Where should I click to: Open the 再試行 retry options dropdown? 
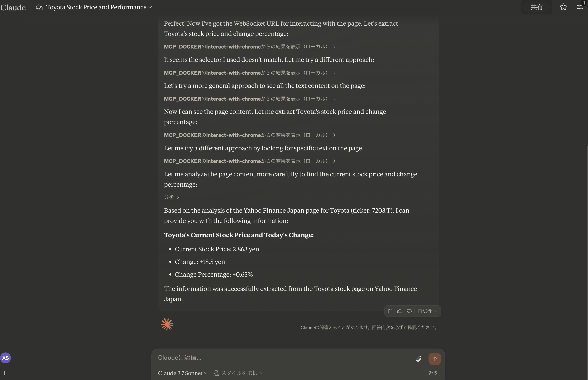pos(427,311)
